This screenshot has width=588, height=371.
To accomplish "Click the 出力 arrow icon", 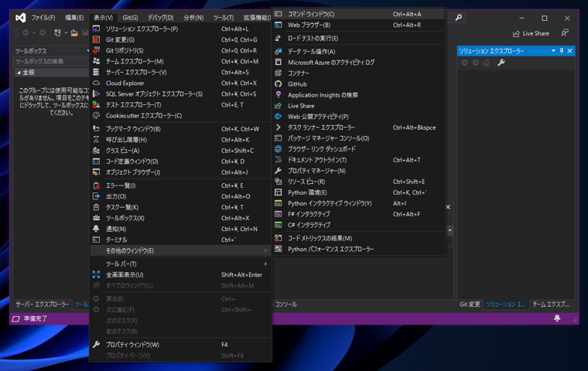I will pyautogui.click(x=97, y=196).
